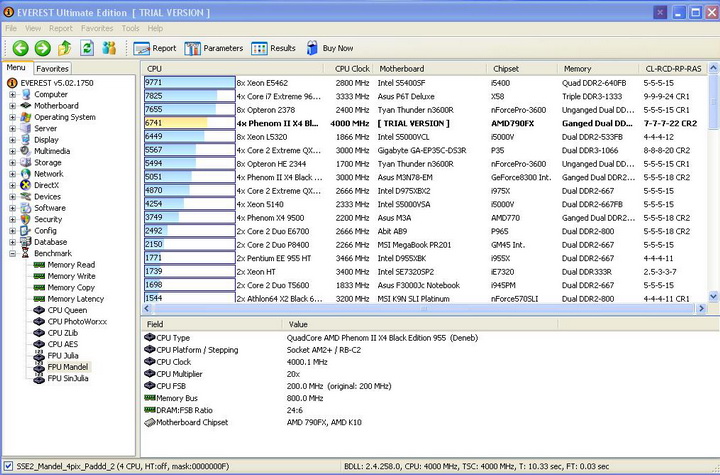Expand the Computer tree node
Viewport: 720px width, 475px height.
click(x=12, y=94)
